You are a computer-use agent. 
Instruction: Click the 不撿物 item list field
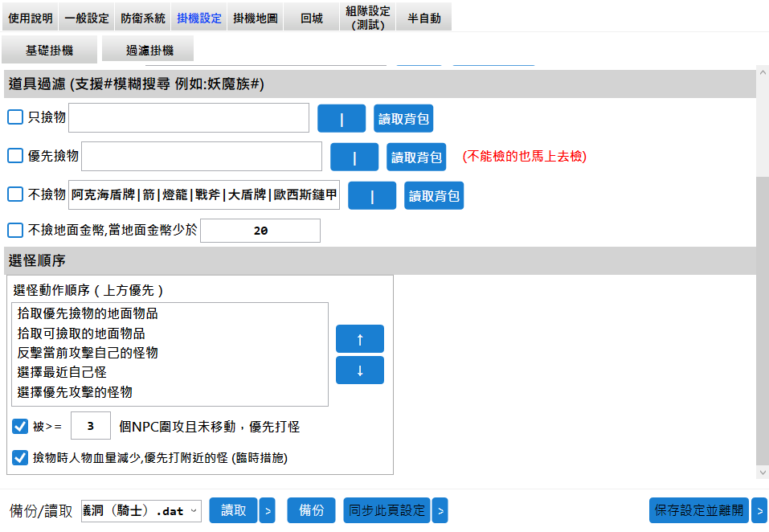tap(204, 194)
